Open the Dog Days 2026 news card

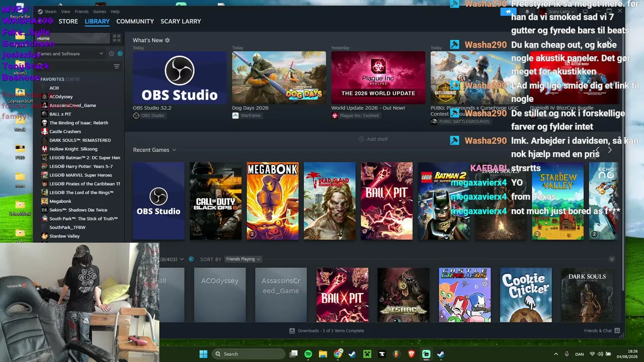[x=279, y=78]
